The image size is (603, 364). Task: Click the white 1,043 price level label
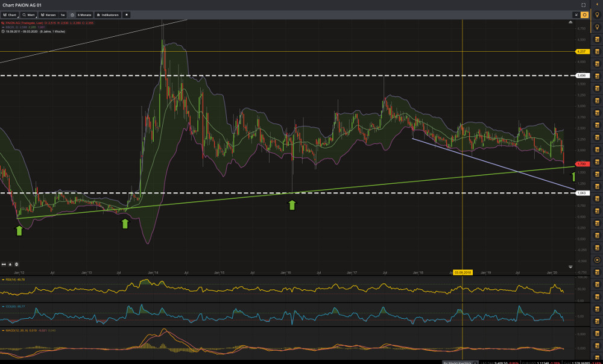582,193
